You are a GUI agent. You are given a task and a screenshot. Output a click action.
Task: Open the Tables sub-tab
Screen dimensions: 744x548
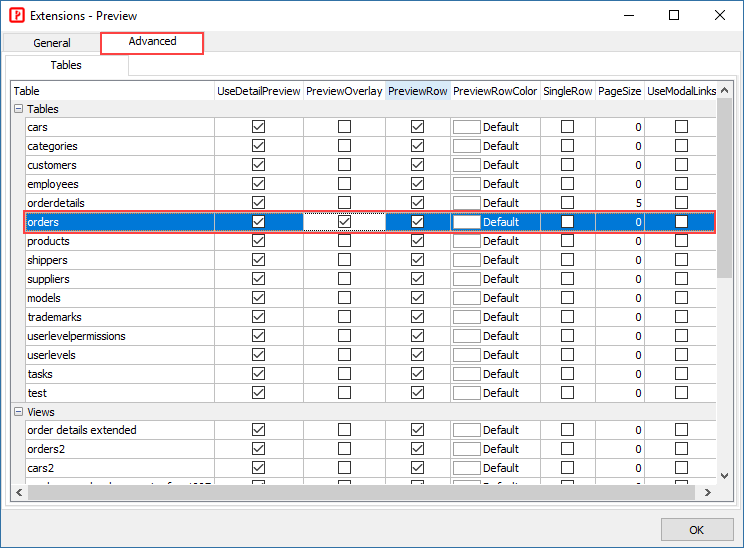67,65
